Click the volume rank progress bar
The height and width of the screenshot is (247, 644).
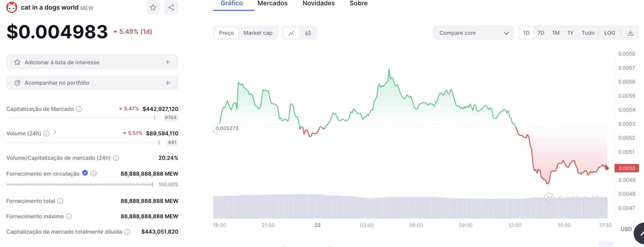click(83, 143)
